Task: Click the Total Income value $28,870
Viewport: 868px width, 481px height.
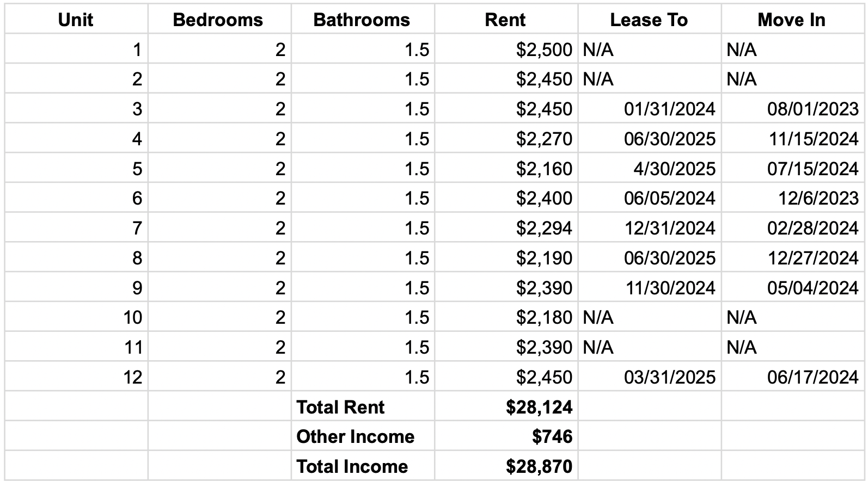Action: point(539,466)
